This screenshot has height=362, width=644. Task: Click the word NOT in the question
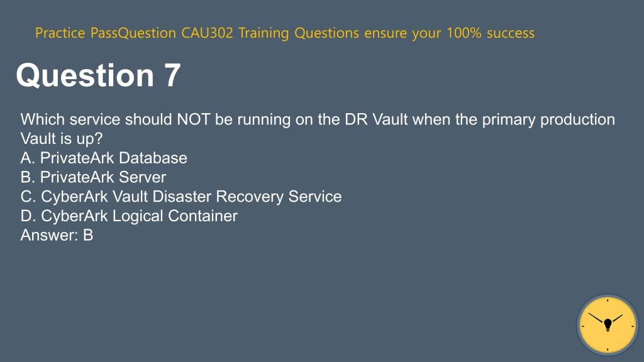(194, 119)
